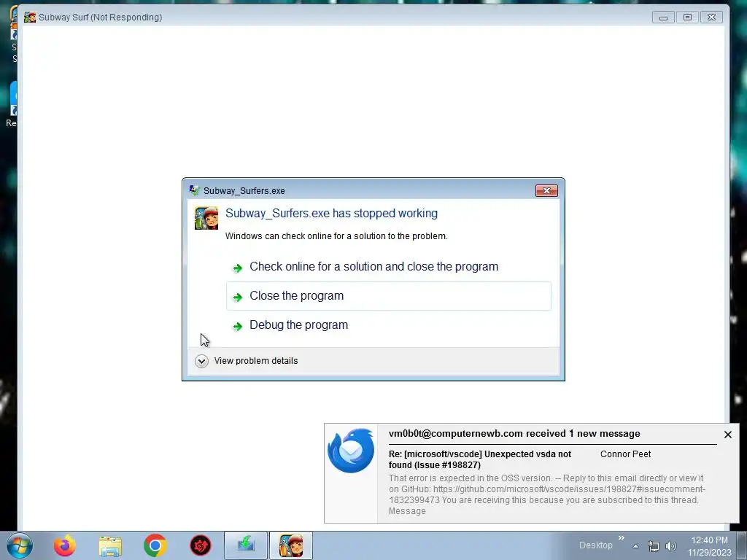Screen dimensions: 747x560
Task: Close the Subway Surf (Not Responding) window
Action: pos(711,17)
